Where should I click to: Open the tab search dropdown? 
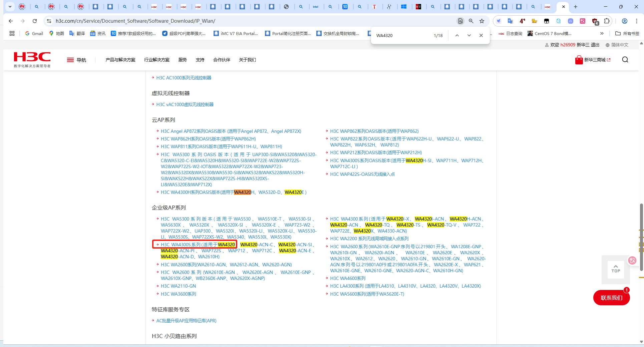point(10,7)
